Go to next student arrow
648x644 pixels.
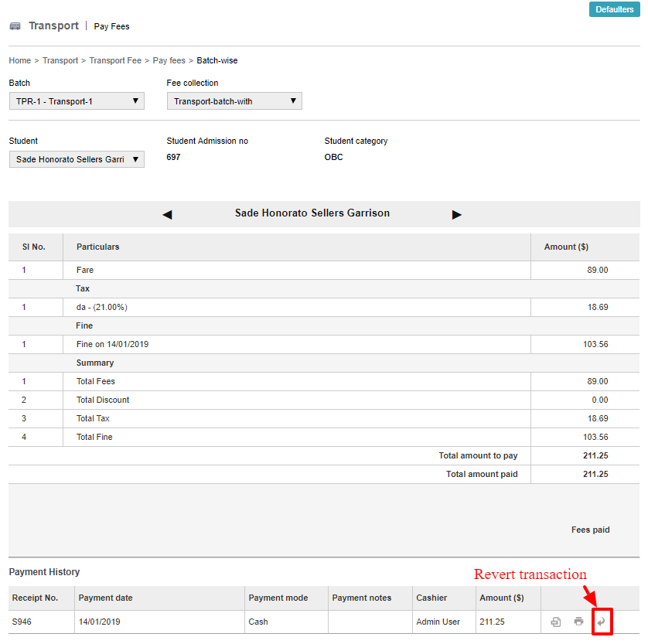click(457, 215)
